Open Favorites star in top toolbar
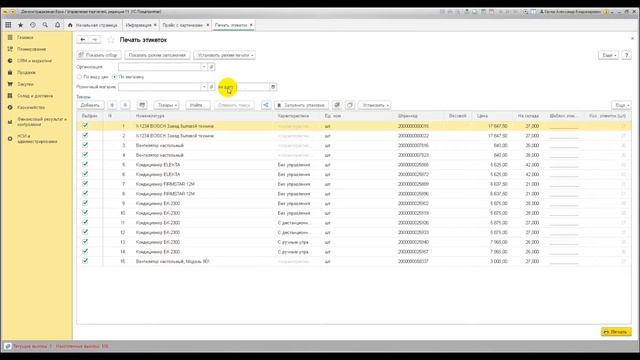The image size is (640, 360). (x=20, y=25)
